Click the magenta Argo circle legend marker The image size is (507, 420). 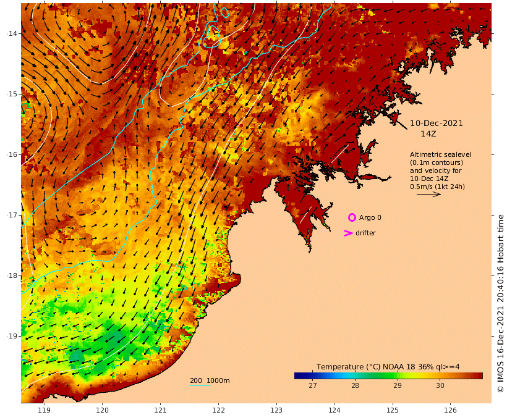(352, 217)
